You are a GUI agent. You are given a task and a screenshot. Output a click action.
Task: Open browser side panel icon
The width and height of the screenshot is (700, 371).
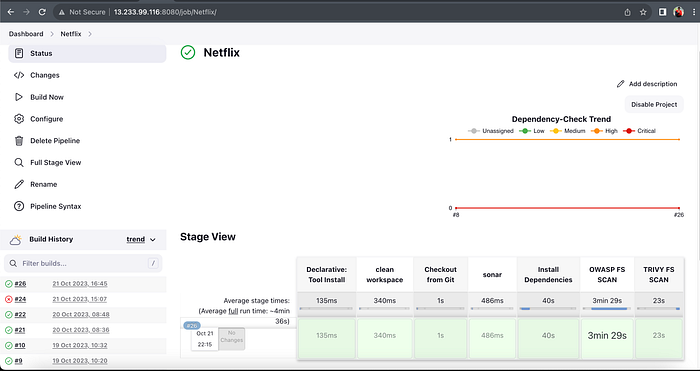point(662,12)
